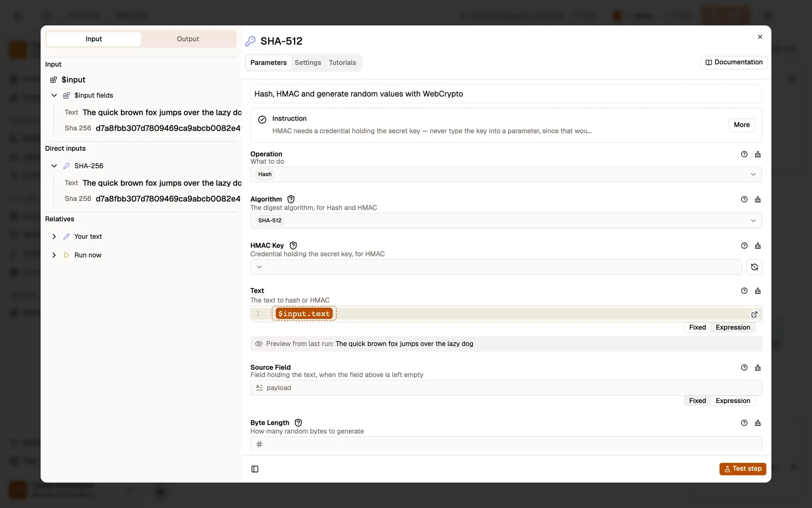812x508 pixels.
Task: Open the Documentation link
Action: 734,62
